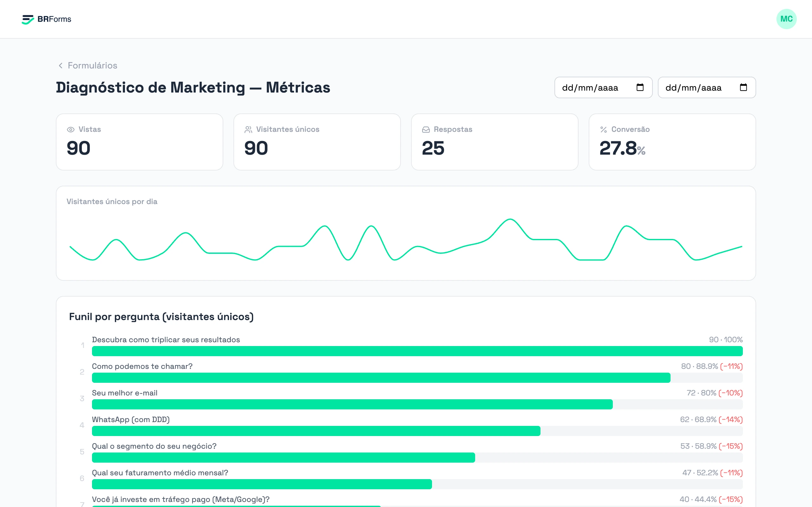The width and height of the screenshot is (812, 507).
Task: Click the peak of the visitantes únicos line chart
Action: tap(510, 219)
